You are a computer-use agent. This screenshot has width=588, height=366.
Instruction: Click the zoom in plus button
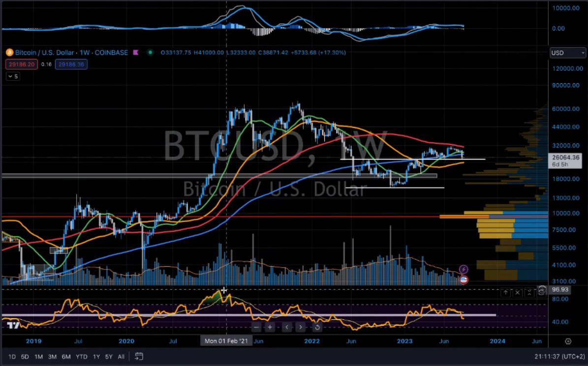[270, 327]
